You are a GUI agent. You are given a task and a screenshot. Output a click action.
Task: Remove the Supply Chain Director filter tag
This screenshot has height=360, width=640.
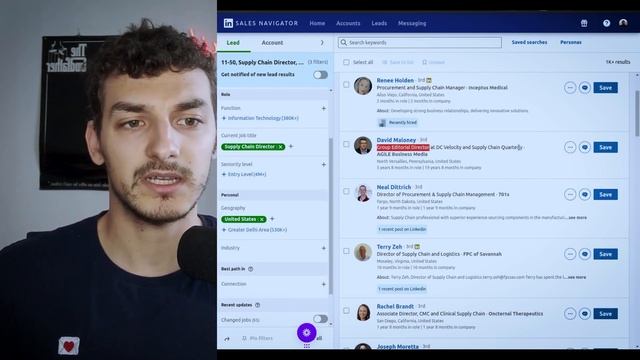click(x=281, y=147)
